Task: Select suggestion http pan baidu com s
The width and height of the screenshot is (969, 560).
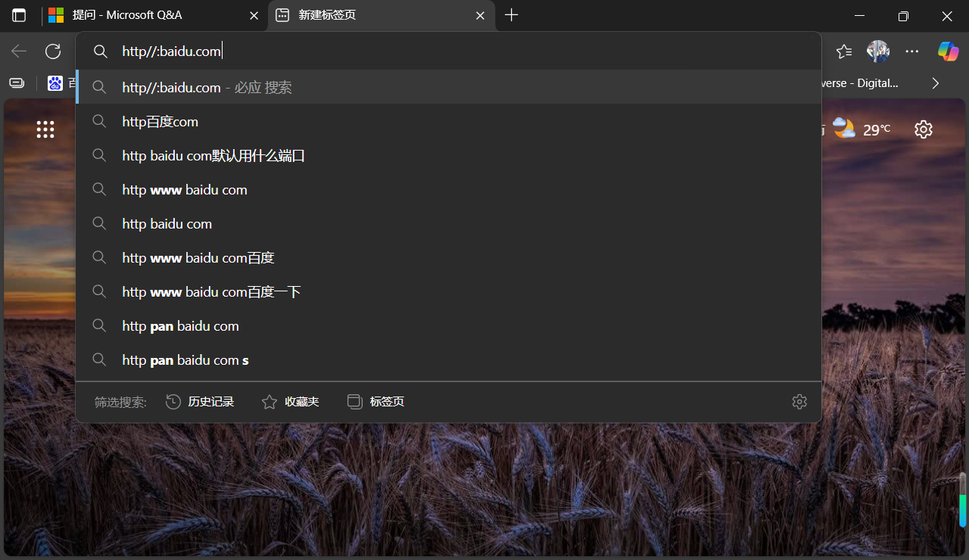Action: (x=449, y=360)
